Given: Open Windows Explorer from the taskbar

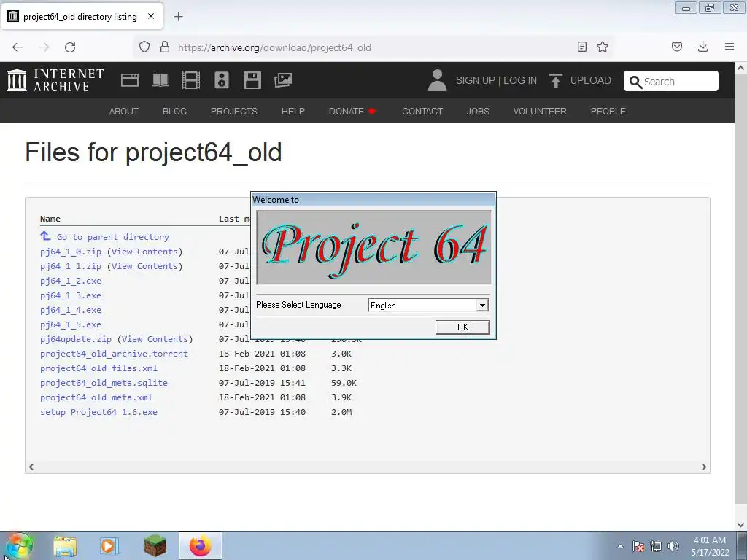Looking at the screenshot, I should (65, 546).
